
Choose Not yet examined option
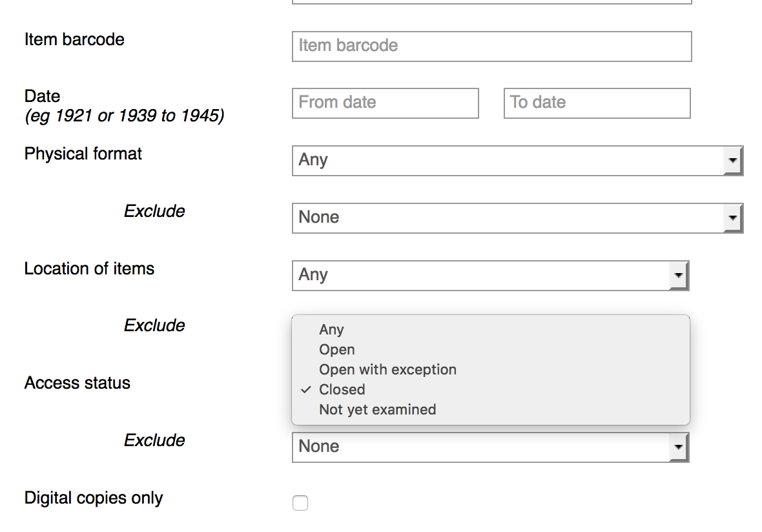(x=378, y=410)
